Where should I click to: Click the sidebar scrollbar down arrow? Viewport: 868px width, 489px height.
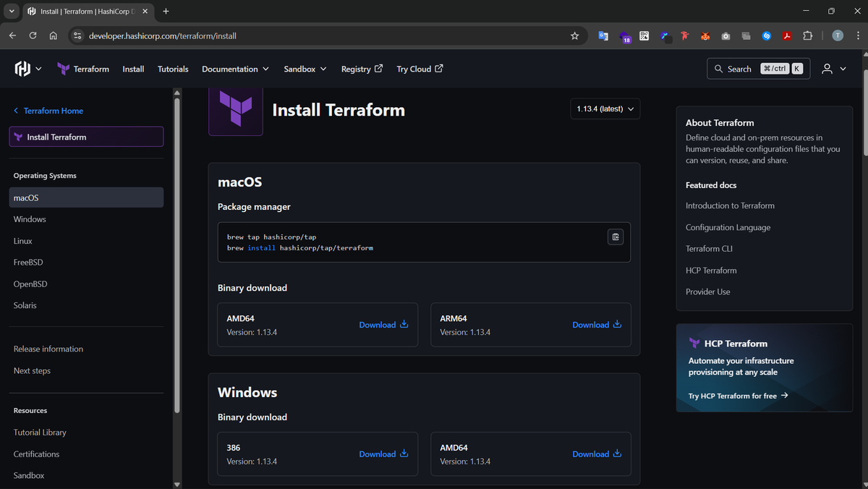coord(177,484)
